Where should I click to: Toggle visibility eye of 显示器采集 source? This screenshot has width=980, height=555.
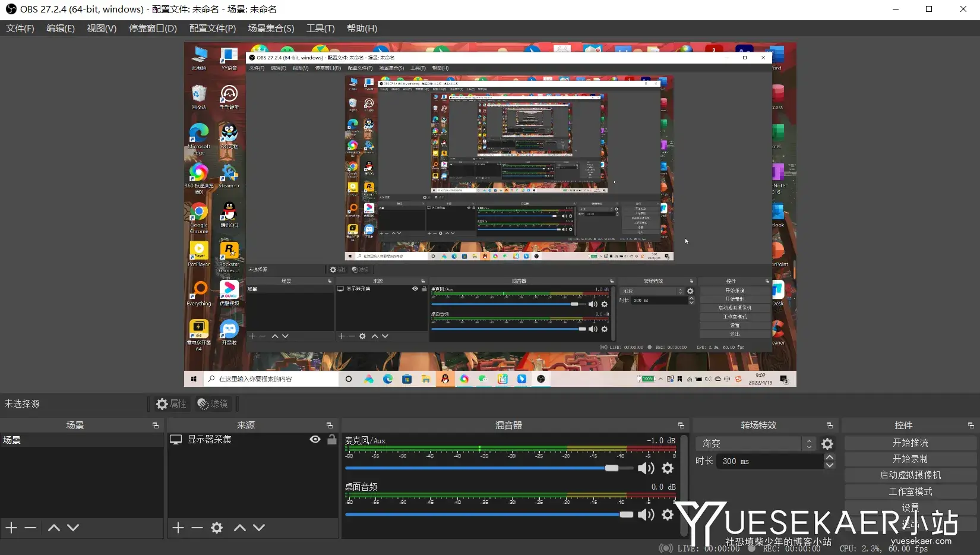[315, 440]
